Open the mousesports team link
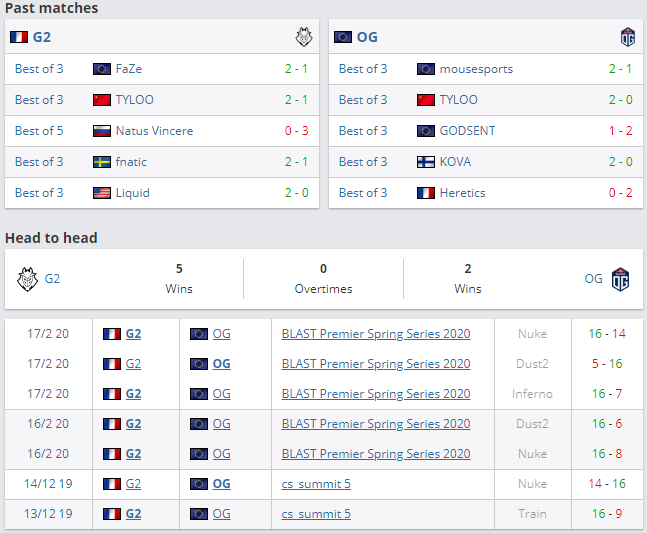 pyautogui.click(x=476, y=69)
